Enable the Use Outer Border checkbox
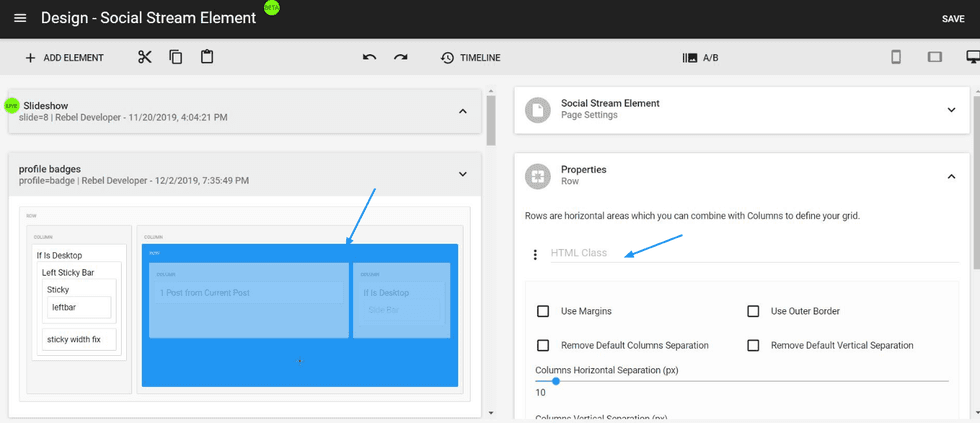The image size is (980, 423). pyautogui.click(x=753, y=311)
